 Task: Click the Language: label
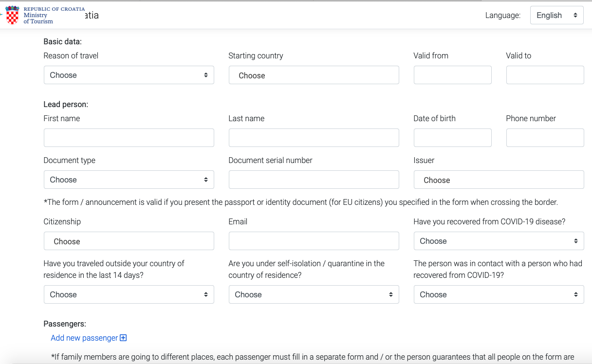(503, 16)
